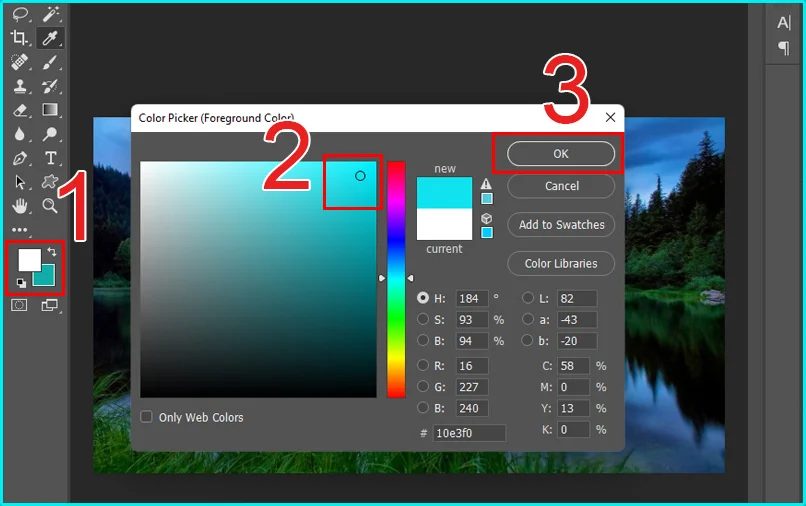Image resolution: width=806 pixels, height=506 pixels.
Task: Click the white foreground color swatch
Action: 29,260
